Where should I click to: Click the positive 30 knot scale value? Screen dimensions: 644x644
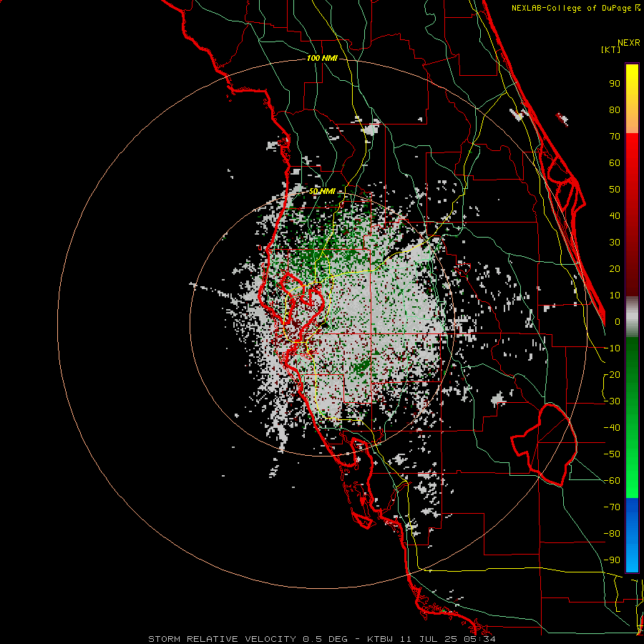[x=615, y=243]
